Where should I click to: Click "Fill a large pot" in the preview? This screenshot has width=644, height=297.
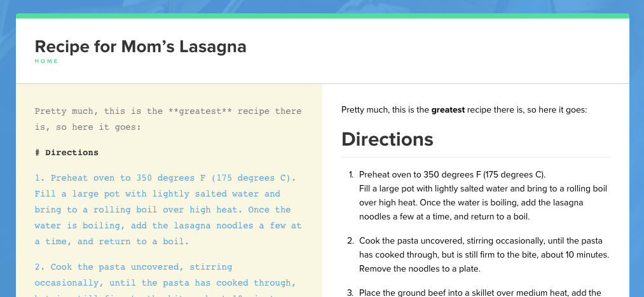[x=389, y=188]
